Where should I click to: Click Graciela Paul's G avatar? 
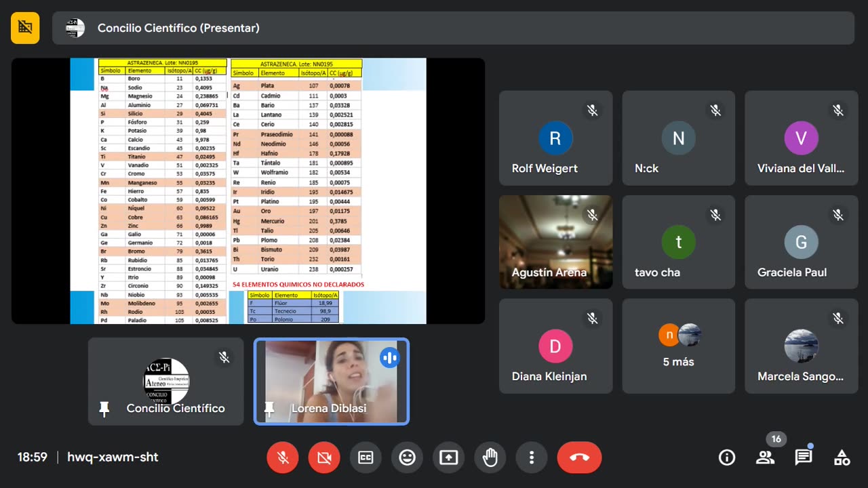pos(801,242)
